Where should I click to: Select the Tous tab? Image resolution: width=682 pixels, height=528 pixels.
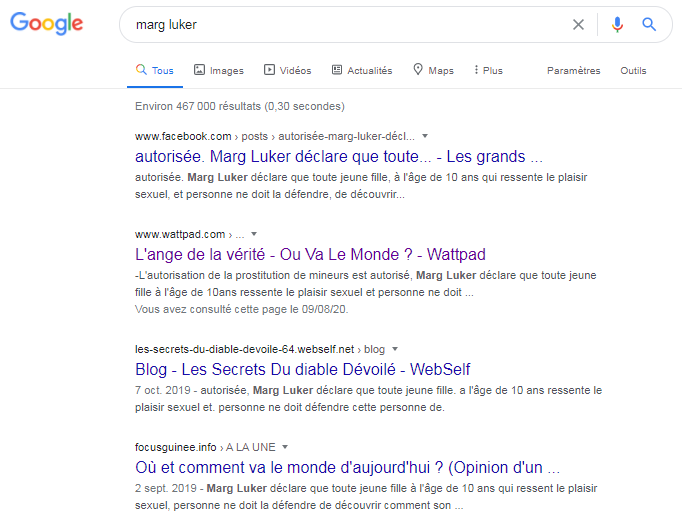155,70
